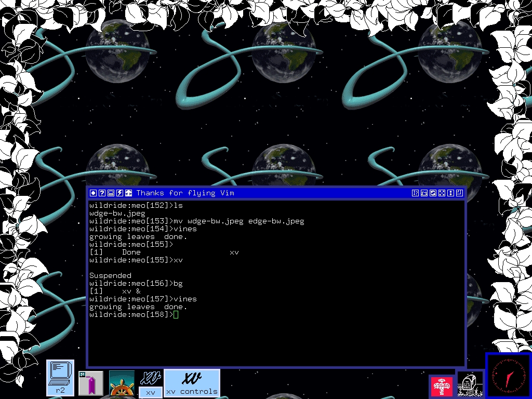Click 'Thanks for flying Vim' window title

click(185, 193)
